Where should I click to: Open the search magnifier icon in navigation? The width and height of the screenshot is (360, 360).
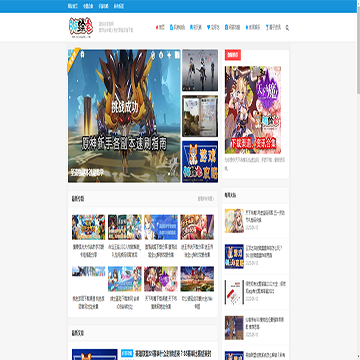click(x=287, y=28)
